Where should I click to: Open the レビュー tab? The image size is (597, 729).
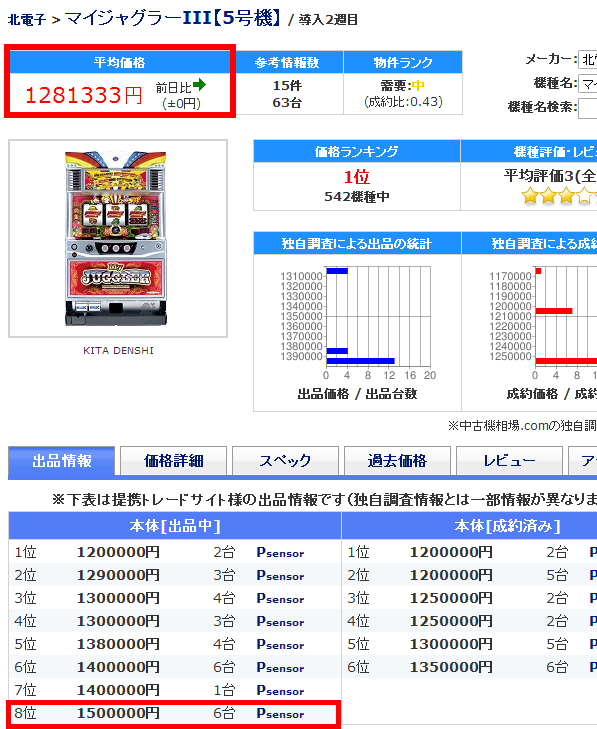[x=510, y=461]
